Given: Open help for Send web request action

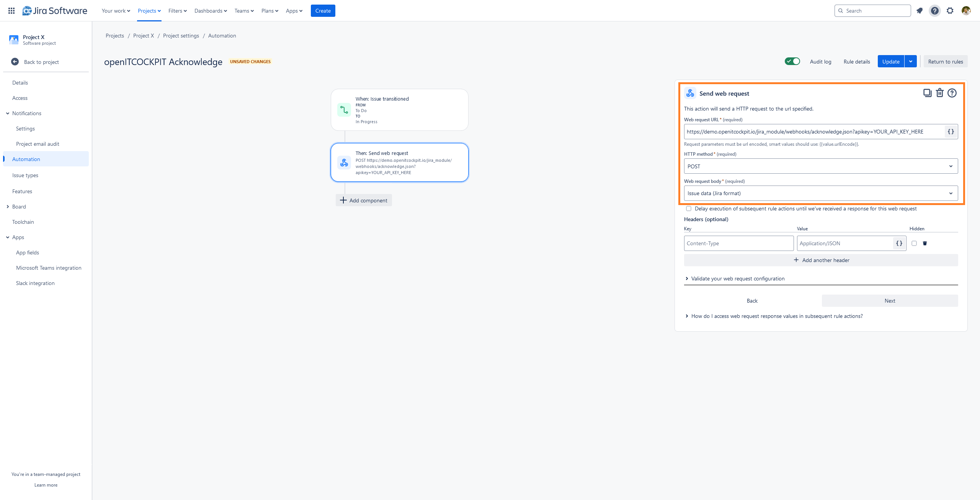Looking at the screenshot, I should 952,93.
